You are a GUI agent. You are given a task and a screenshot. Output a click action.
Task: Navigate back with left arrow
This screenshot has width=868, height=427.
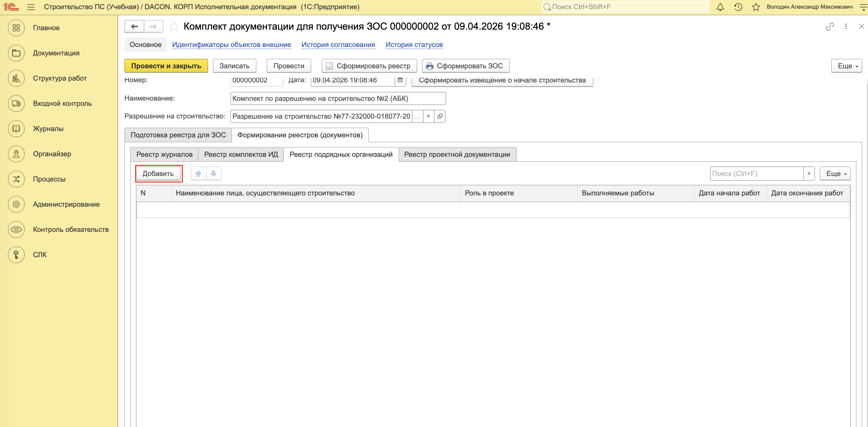134,26
